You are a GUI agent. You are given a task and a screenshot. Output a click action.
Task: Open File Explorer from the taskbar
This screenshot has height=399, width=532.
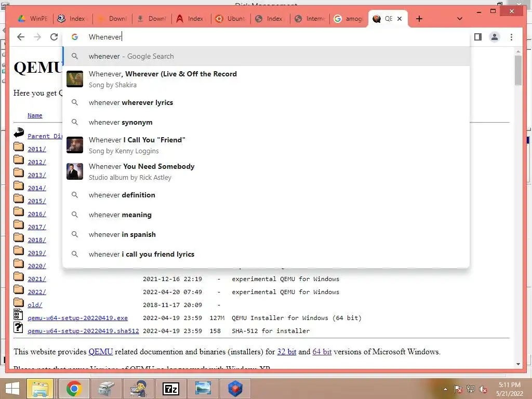click(40, 389)
